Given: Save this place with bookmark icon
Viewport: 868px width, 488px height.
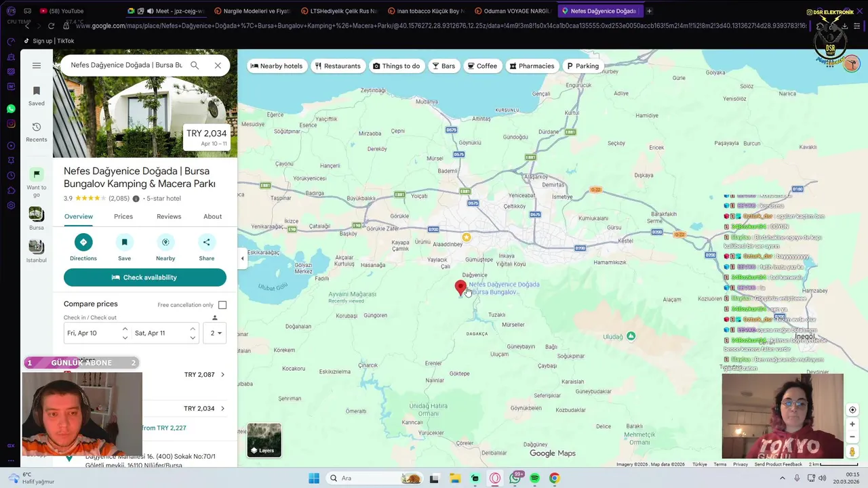Looking at the screenshot, I should coord(124,248).
